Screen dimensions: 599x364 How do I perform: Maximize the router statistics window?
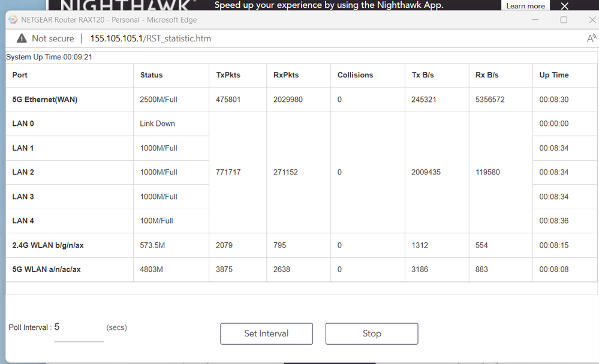coord(564,19)
